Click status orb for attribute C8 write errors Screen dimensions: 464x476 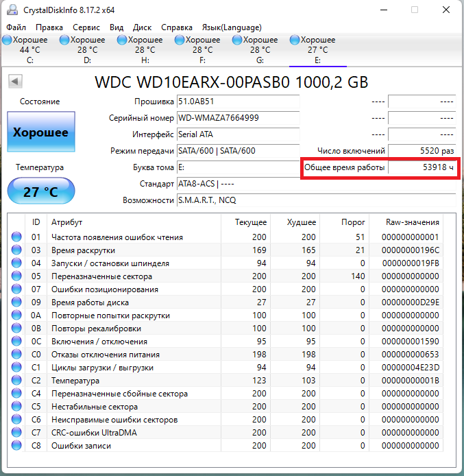tap(16, 446)
